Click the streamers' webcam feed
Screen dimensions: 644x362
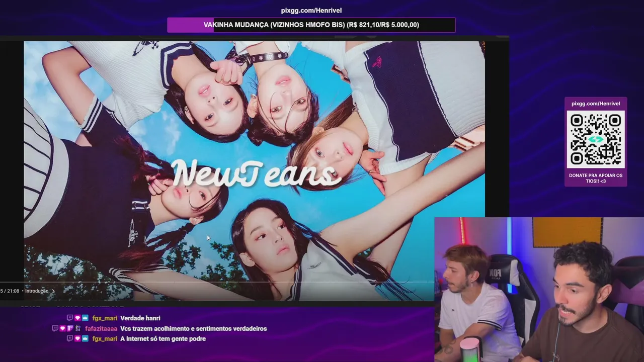click(x=539, y=290)
